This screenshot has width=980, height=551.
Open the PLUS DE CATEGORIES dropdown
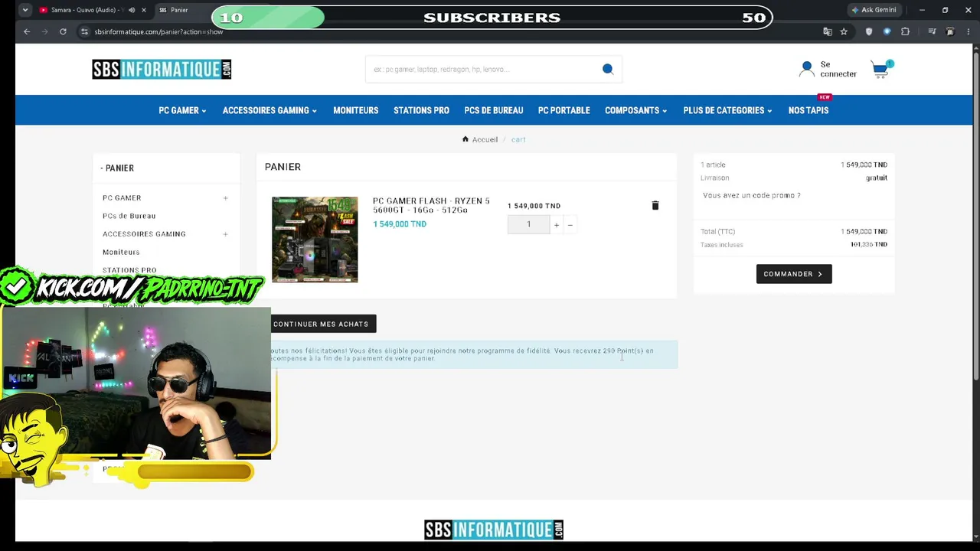tap(727, 110)
